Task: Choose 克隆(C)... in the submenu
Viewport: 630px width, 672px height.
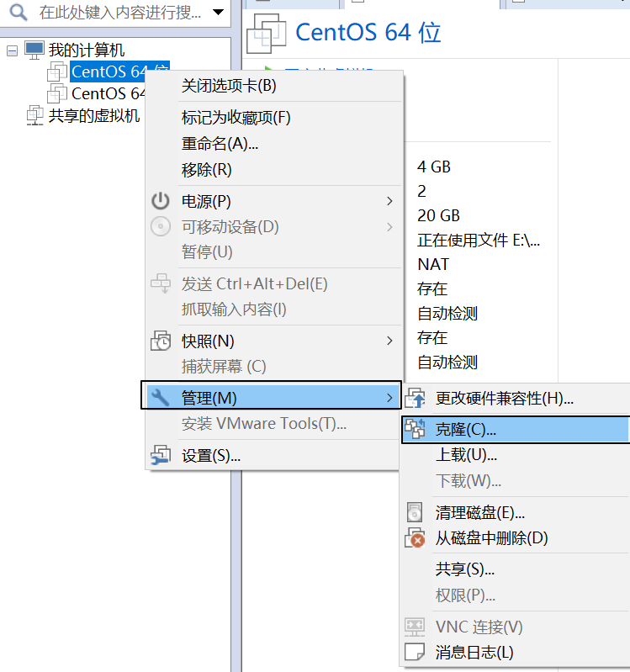Action: [516, 430]
